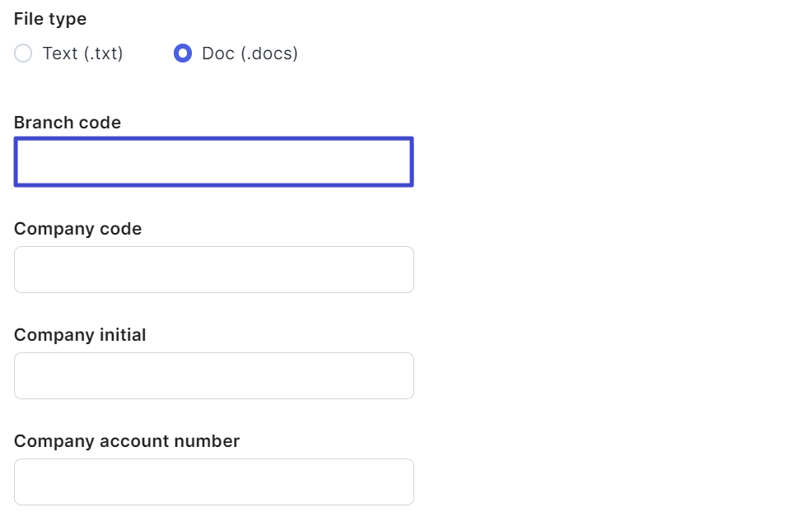Click into the Company code field
Viewport: 812px width, 526px height.
tap(213, 269)
